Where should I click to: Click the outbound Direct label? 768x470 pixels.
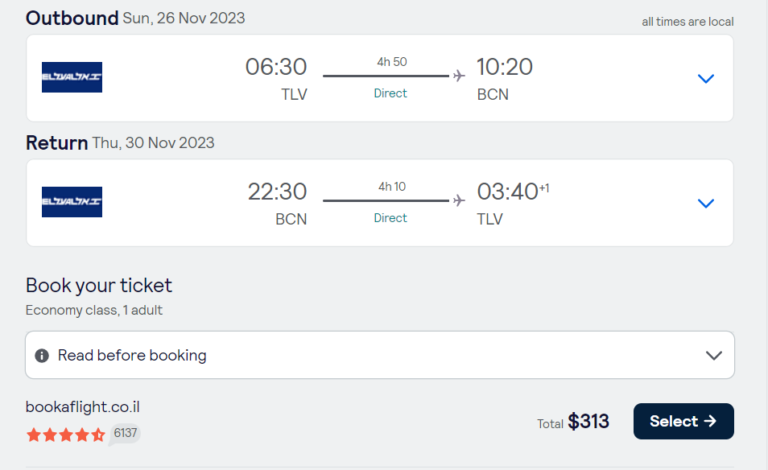390,93
